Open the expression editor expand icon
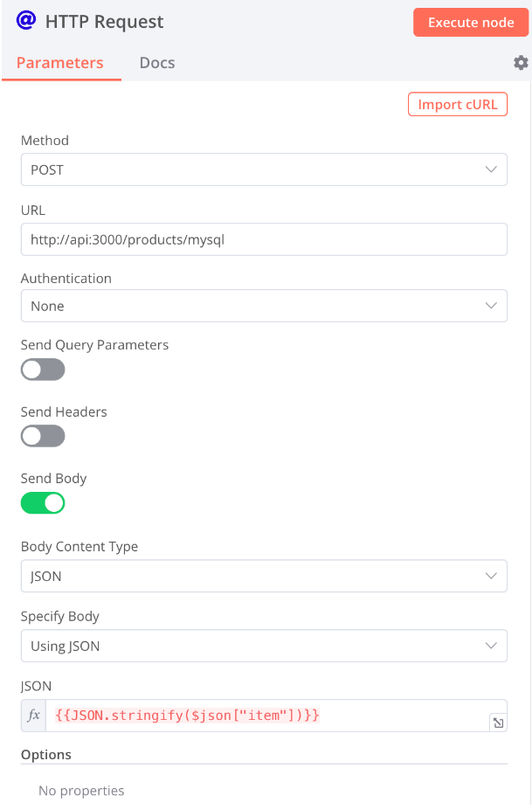The height and width of the screenshot is (809, 532). tap(498, 723)
